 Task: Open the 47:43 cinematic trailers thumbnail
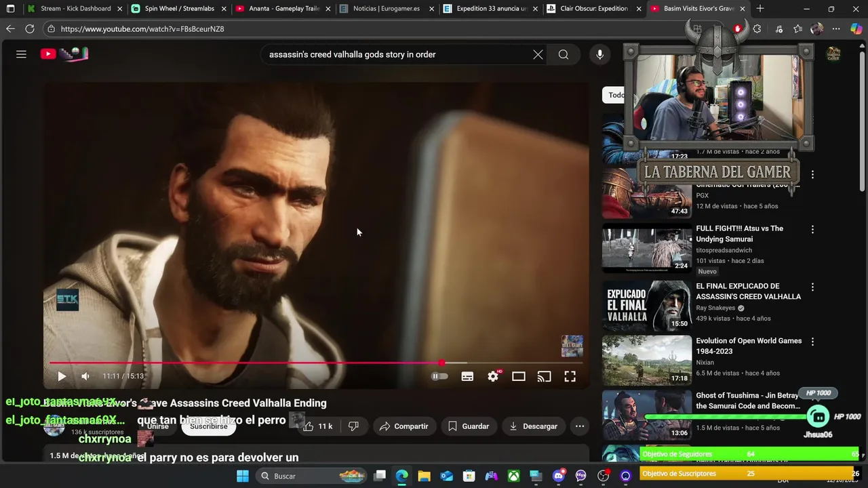click(647, 193)
